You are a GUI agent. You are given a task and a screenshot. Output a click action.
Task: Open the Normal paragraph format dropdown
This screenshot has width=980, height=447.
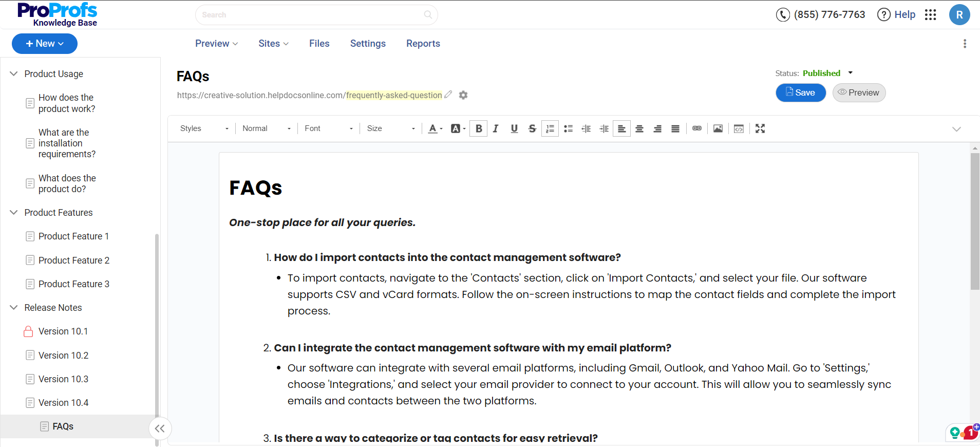(267, 128)
